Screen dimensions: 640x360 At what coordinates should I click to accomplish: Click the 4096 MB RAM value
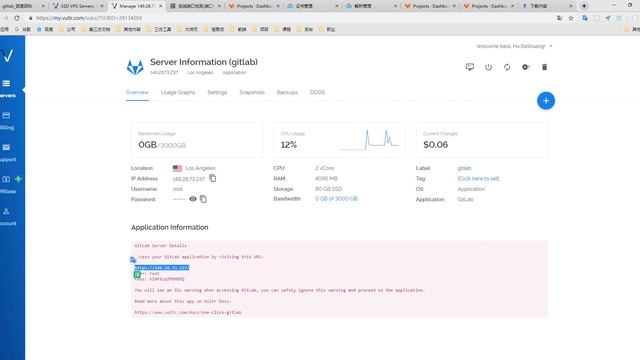coord(326,178)
